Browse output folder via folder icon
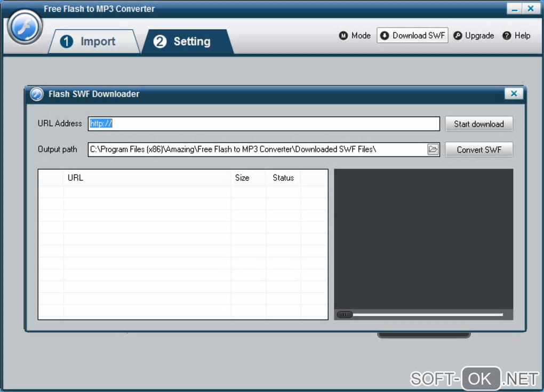This screenshot has height=392, width=544. (x=433, y=149)
